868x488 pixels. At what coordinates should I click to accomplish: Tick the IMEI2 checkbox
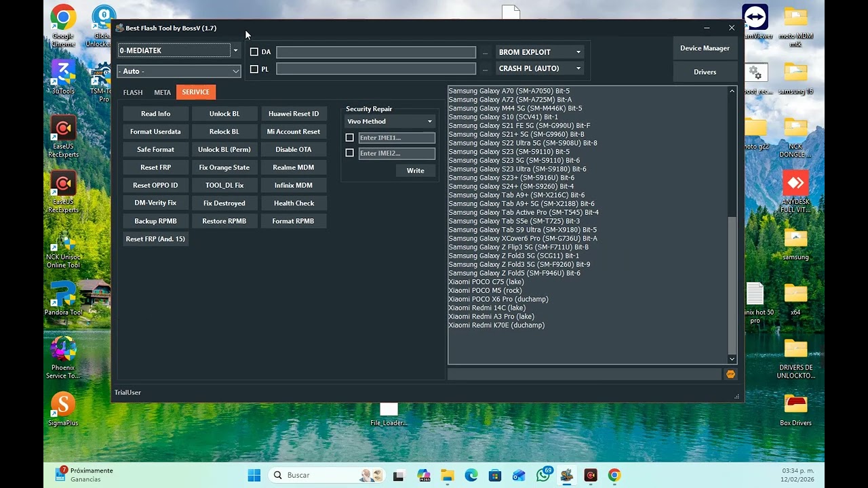click(x=350, y=153)
